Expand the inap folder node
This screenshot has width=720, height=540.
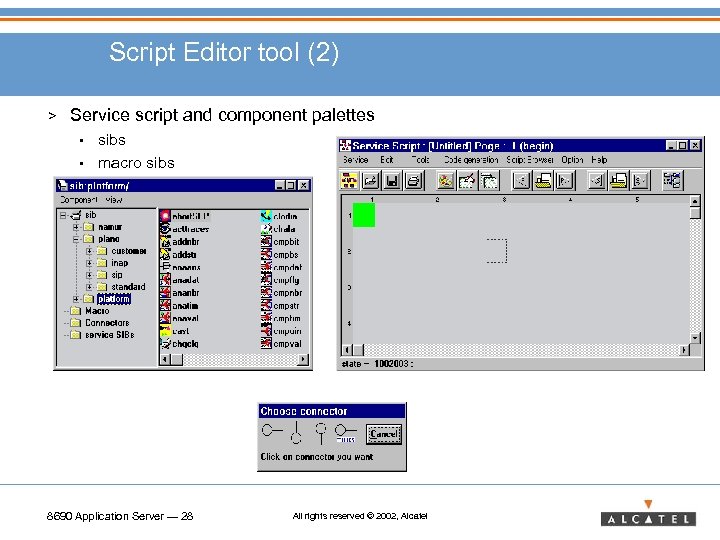point(89,263)
